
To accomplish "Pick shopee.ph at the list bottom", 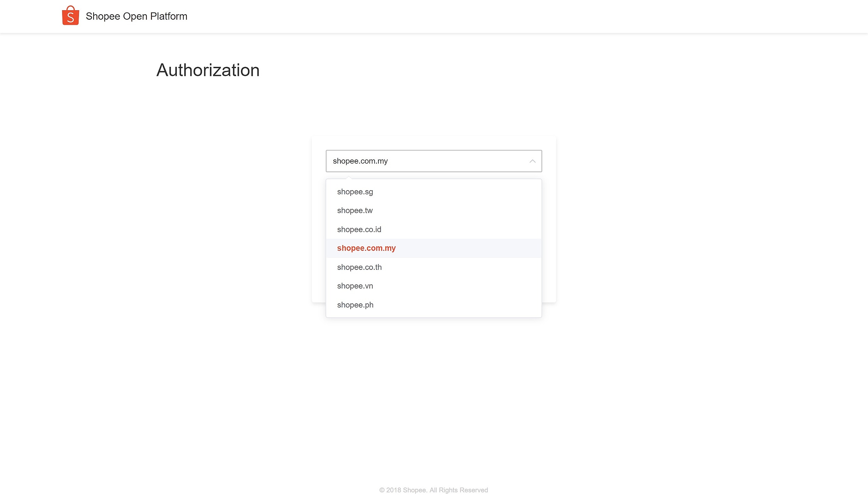I will [355, 305].
